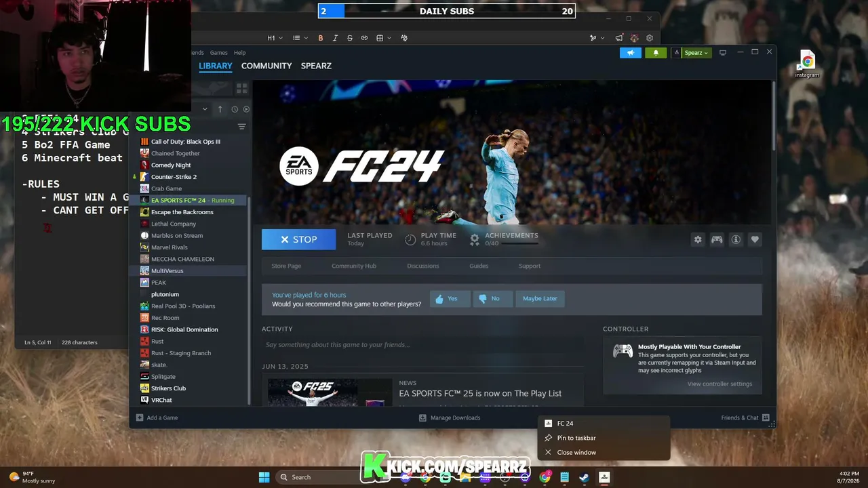Show game info icon next to controller
This screenshot has height=488, width=868.
[736, 239]
